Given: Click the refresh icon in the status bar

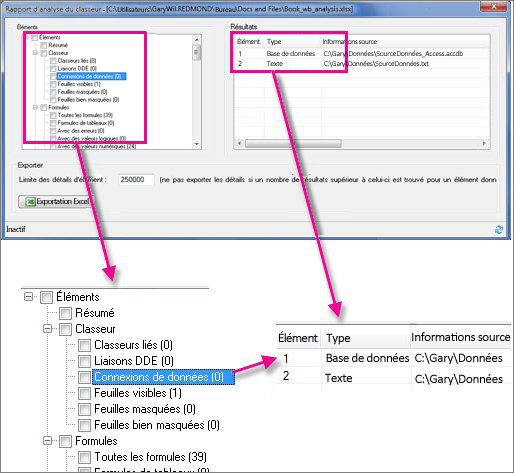Looking at the screenshot, I should 499,229.
